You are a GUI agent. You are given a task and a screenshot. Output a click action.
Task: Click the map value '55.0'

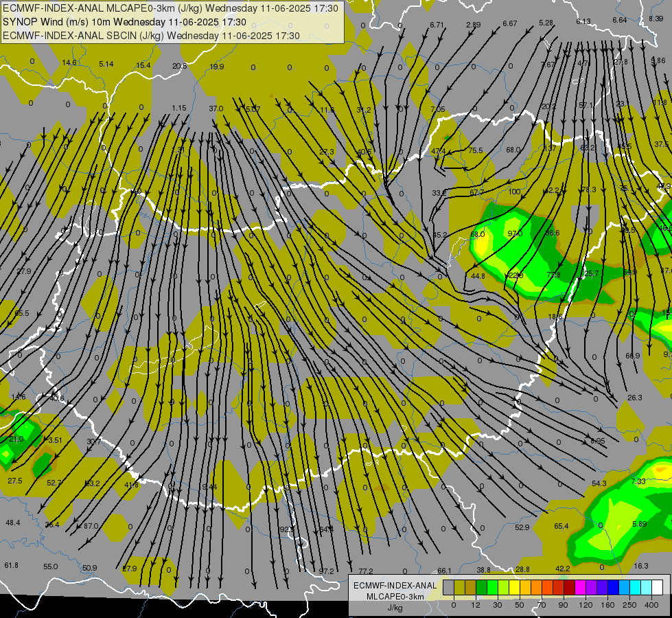51,566
